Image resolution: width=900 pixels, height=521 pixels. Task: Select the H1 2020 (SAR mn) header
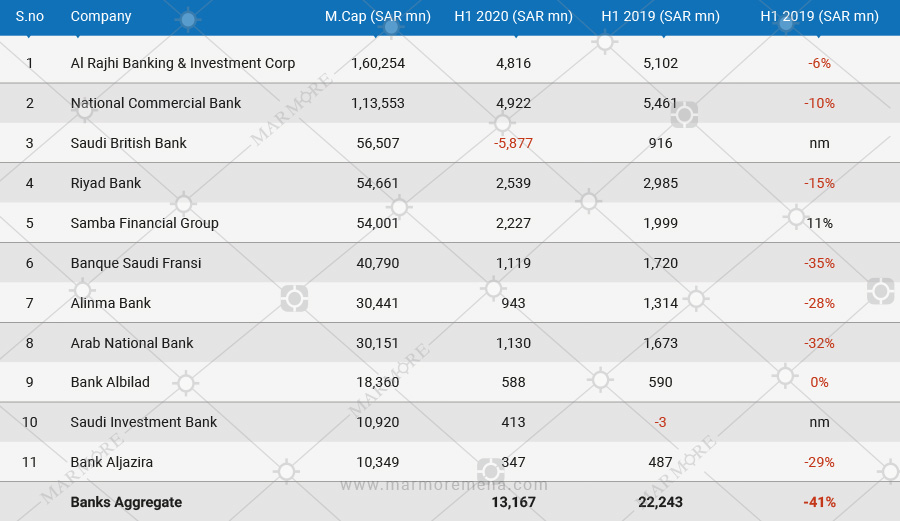pyautogui.click(x=513, y=16)
